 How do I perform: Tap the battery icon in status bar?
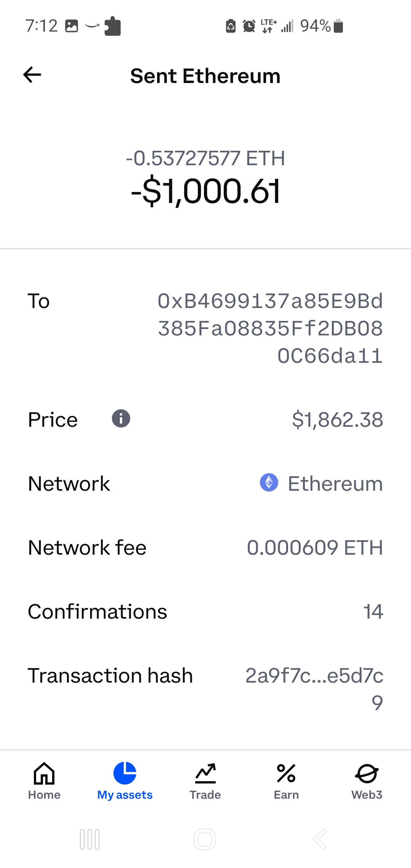[338, 26]
